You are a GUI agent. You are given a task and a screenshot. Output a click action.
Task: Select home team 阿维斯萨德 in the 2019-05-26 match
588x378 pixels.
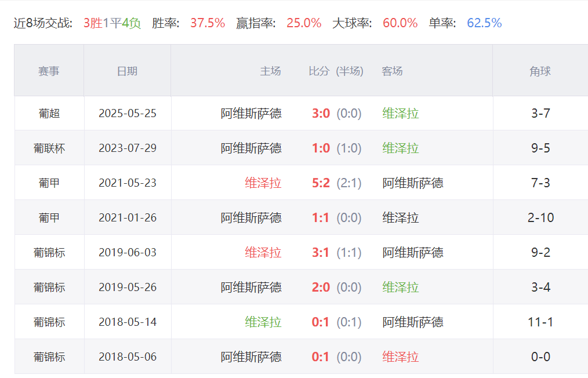[x=251, y=287]
